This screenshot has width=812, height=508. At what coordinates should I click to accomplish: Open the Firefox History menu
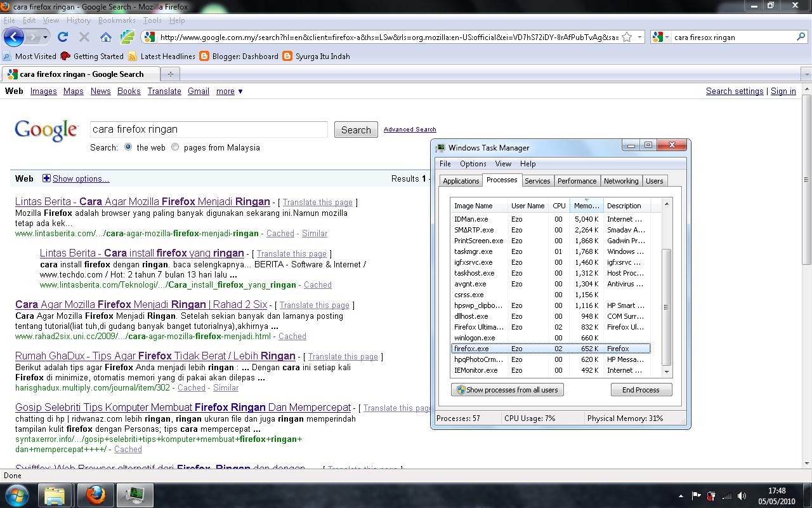click(79, 20)
